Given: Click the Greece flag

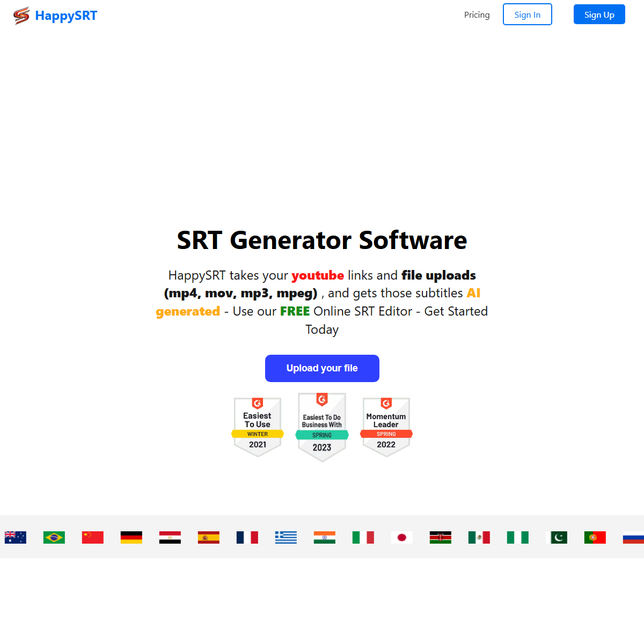Looking at the screenshot, I should pos(286,537).
